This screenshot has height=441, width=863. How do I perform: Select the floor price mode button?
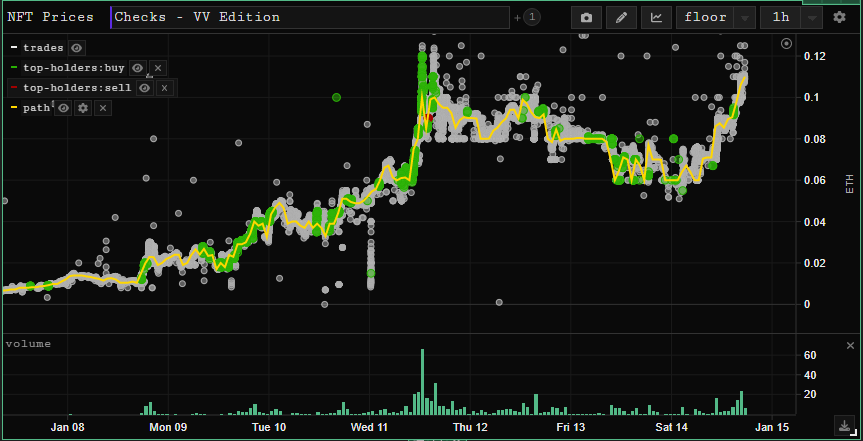pos(706,18)
